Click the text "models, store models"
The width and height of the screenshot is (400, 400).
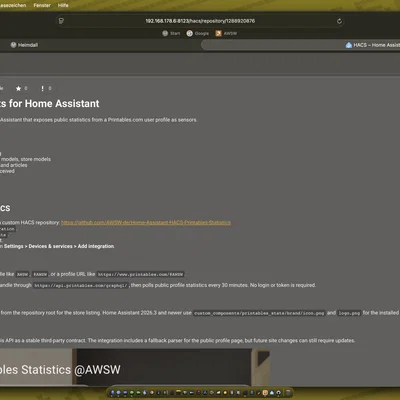[26, 159]
